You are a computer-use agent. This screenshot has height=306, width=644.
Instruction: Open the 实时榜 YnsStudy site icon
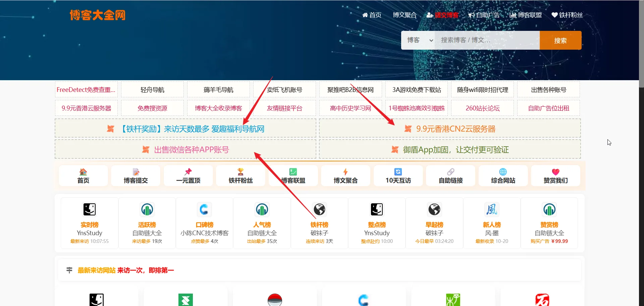pos(90,209)
